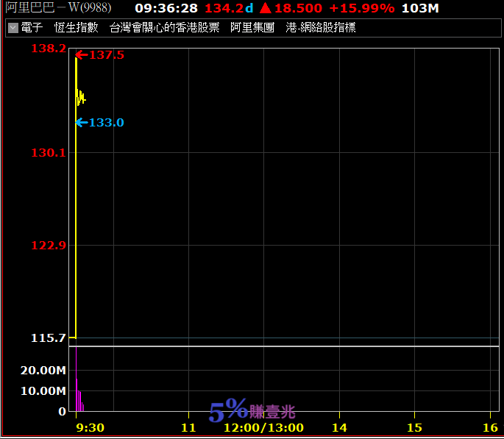This screenshot has height=439, width=504.
Task: Open the 恆生指數 related link
Action: tap(77, 28)
